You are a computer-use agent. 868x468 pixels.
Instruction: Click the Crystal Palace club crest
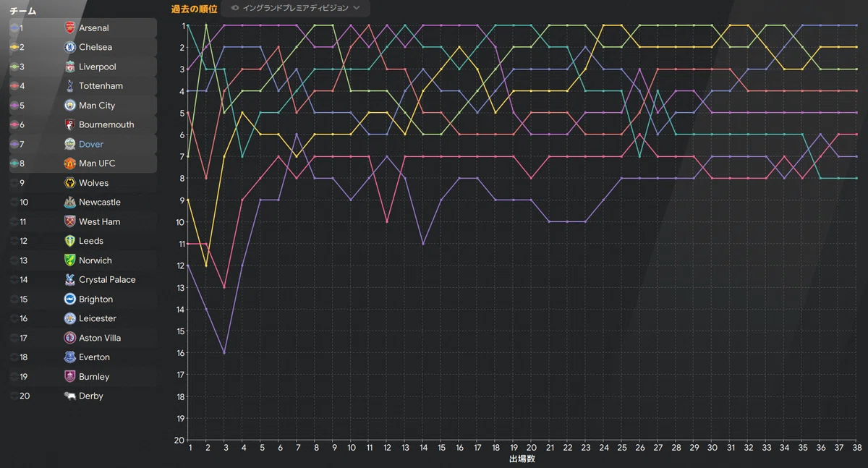coord(70,279)
